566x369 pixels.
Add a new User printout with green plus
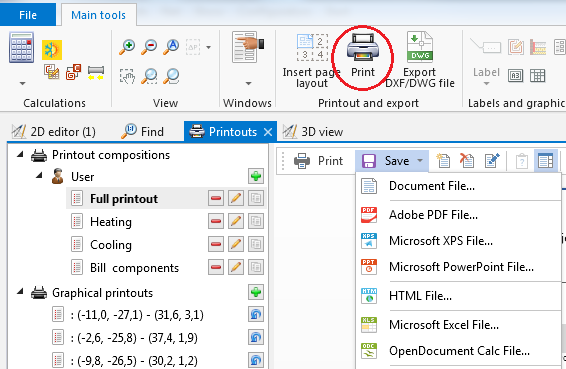[256, 176]
